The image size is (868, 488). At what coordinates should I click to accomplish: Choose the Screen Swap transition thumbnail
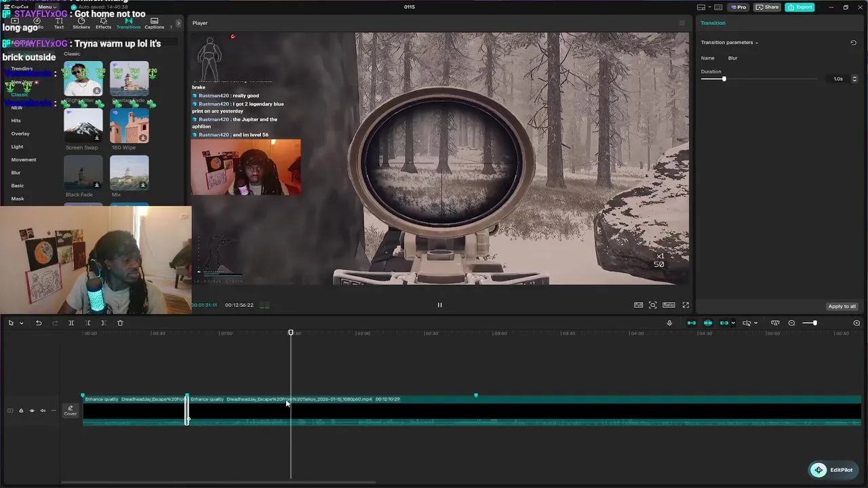[x=83, y=125]
